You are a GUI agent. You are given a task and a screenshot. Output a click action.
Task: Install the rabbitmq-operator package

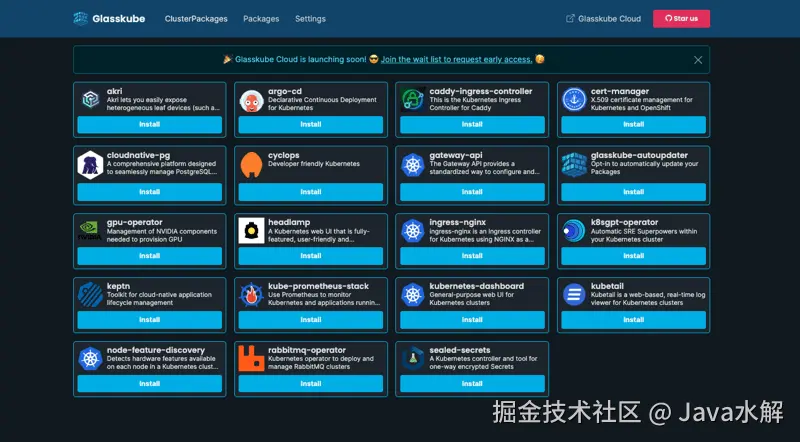[x=311, y=383]
